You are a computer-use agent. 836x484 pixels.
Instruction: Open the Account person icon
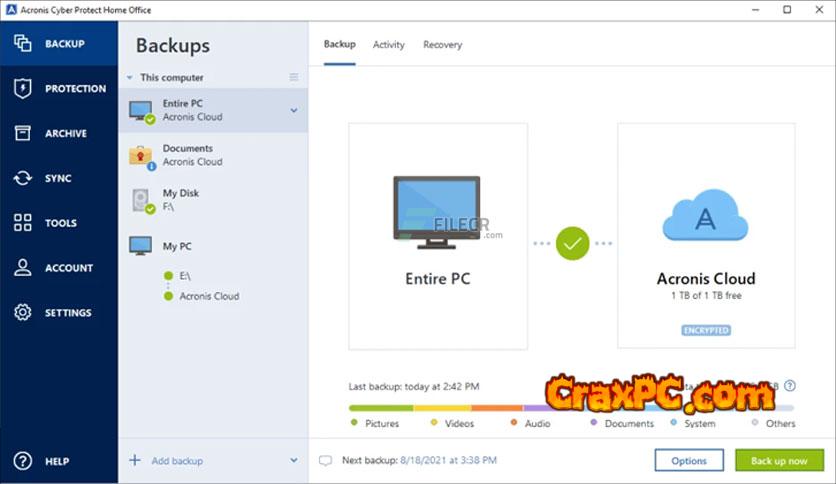(22, 267)
